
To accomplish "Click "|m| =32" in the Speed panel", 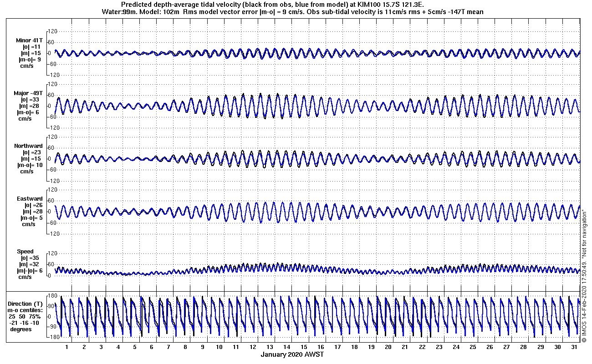I will tap(30, 264).
